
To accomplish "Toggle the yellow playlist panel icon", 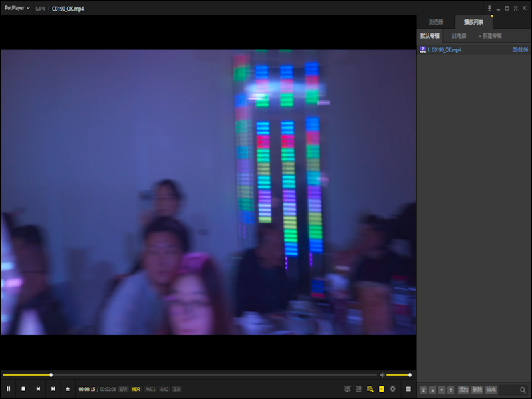I will click(381, 389).
